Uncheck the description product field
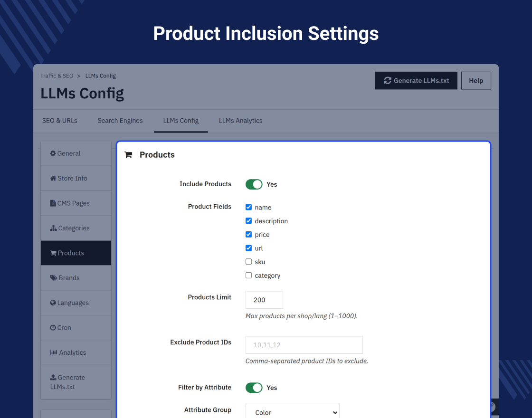Screen dimensions: 532x418 [x=249, y=221]
